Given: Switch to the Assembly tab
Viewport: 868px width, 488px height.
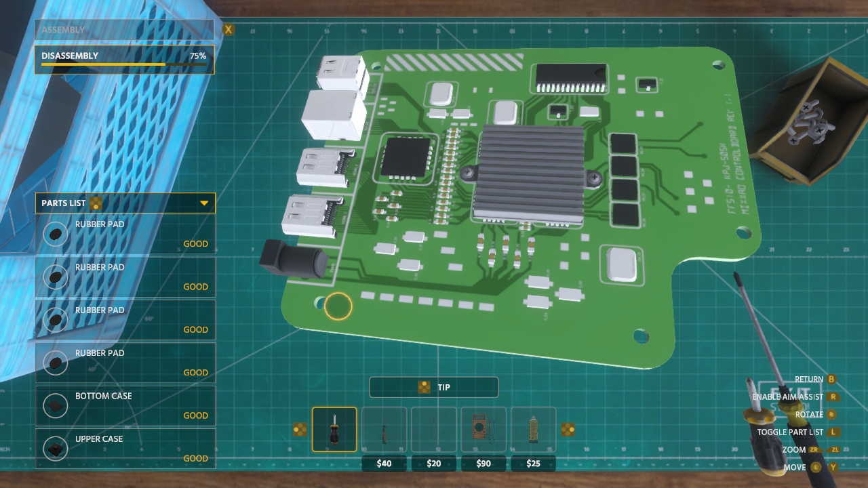Looking at the screenshot, I should click(x=125, y=30).
